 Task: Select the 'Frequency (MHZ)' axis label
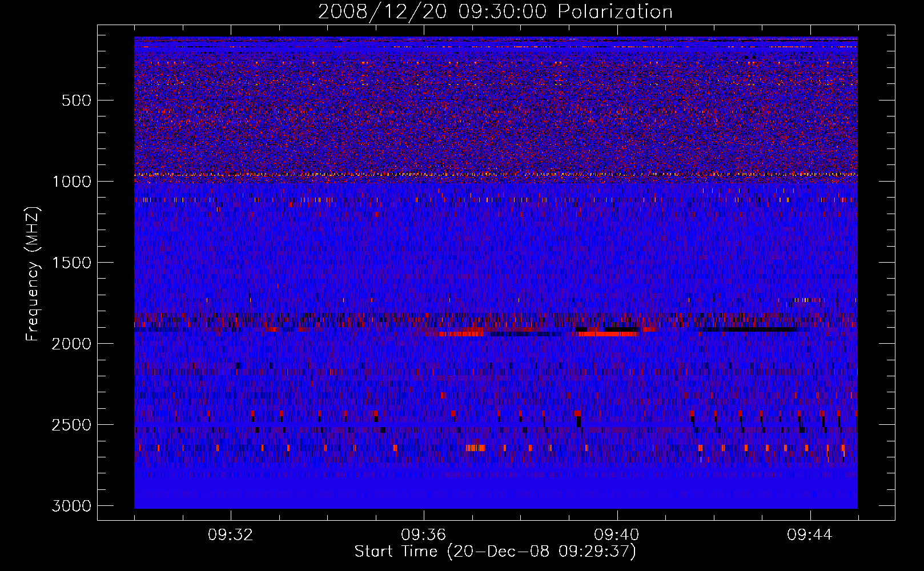(x=33, y=274)
